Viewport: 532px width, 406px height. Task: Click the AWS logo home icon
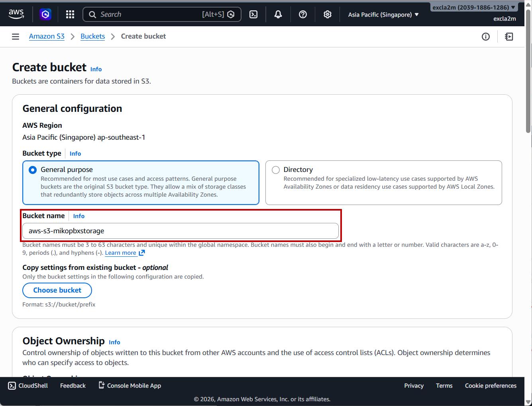(x=16, y=14)
